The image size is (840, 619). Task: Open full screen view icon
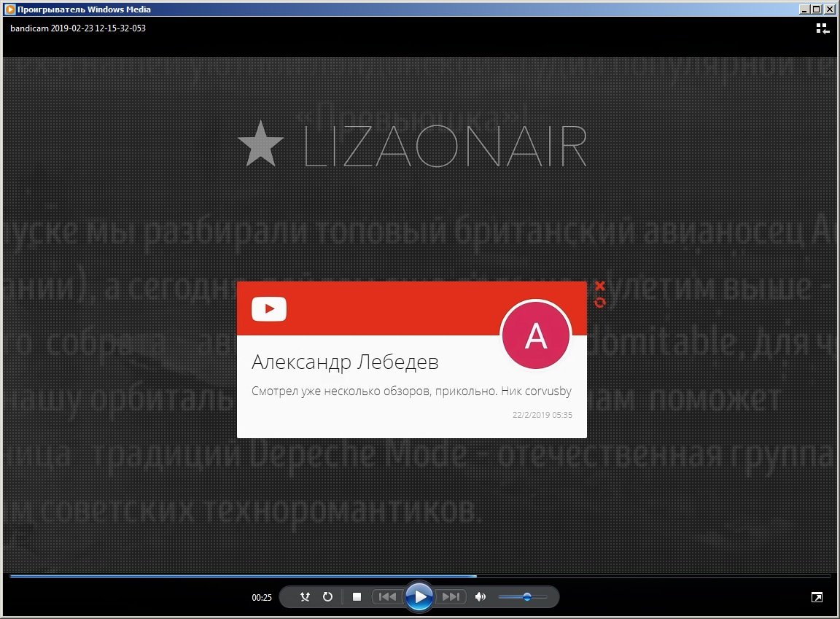[817, 597]
